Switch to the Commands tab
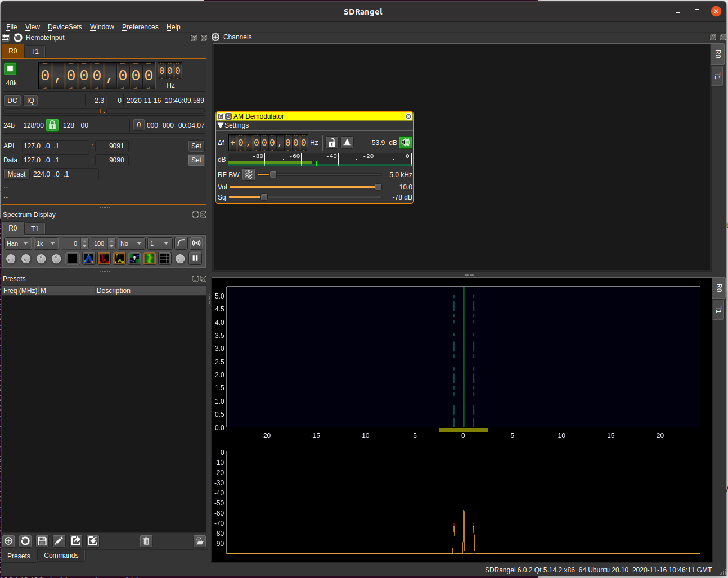Image resolution: width=728 pixels, height=578 pixels. point(61,556)
